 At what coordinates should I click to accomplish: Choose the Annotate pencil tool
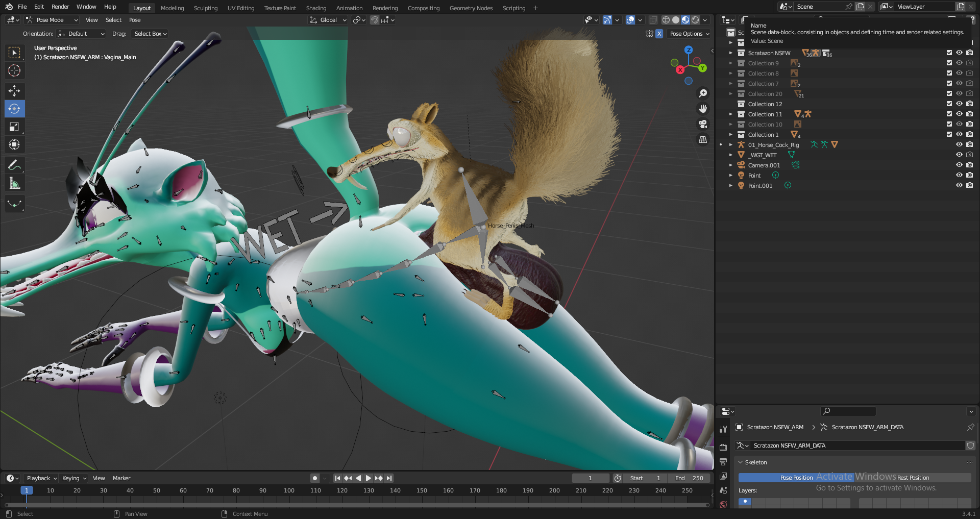[x=14, y=165]
